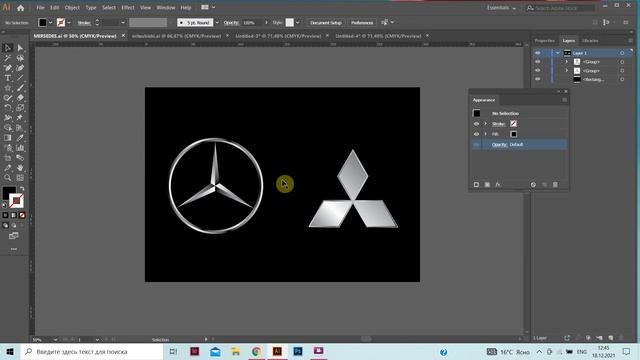The width and height of the screenshot is (640, 360).
Task: Click the Fill swatch in Appearance panel
Action: tap(513, 134)
